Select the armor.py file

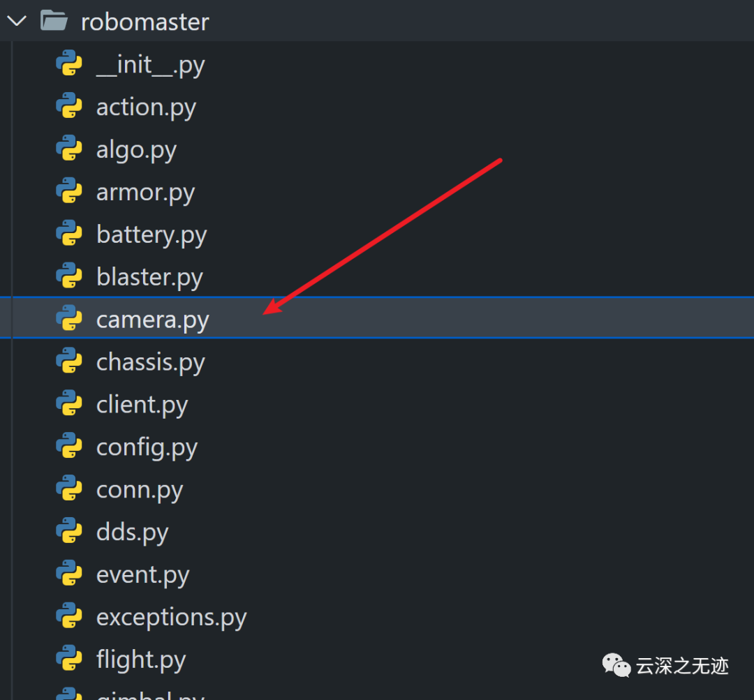tap(145, 191)
